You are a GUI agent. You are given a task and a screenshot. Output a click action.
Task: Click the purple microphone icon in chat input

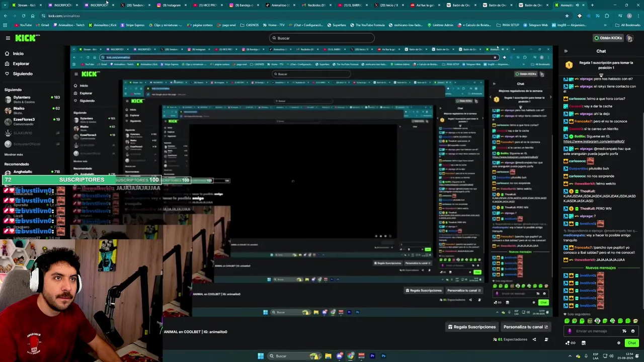(570, 331)
